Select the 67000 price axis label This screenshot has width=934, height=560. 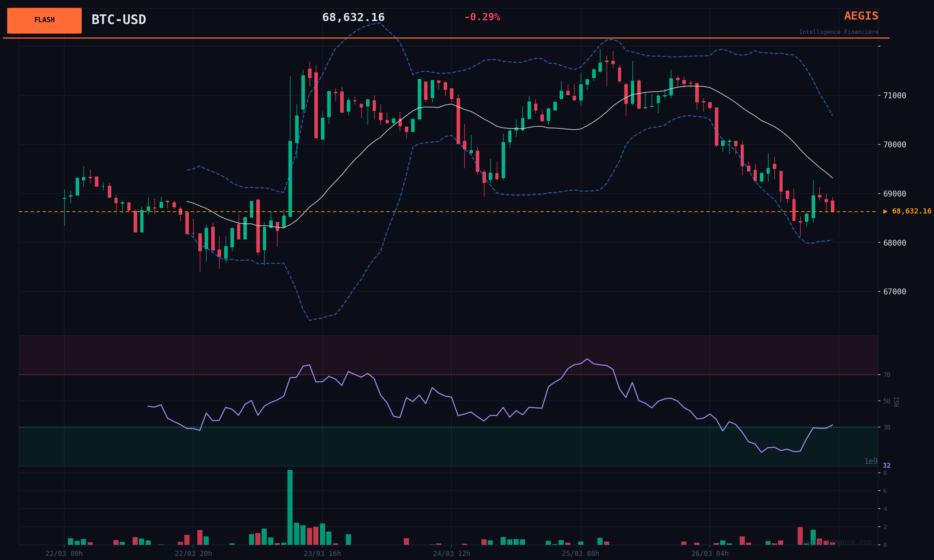click(894, 292)
